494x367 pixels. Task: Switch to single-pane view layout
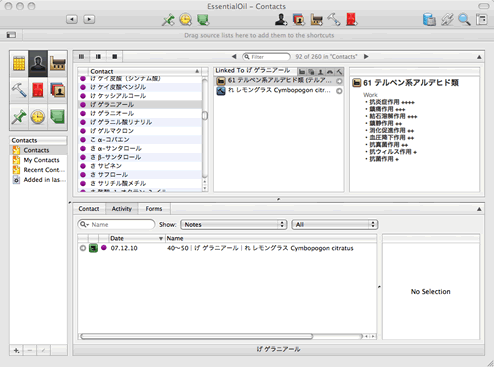[115, 57]
